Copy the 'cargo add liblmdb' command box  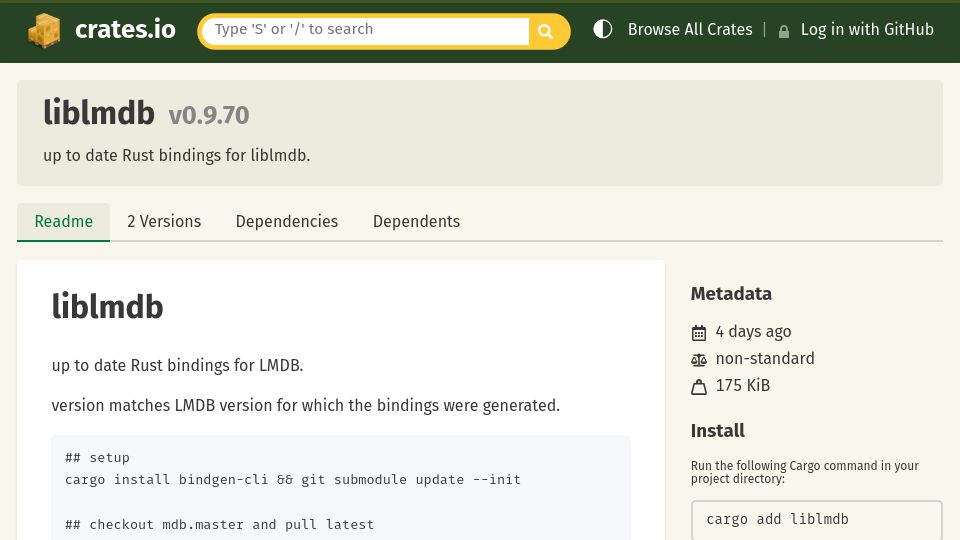(816, 519)
